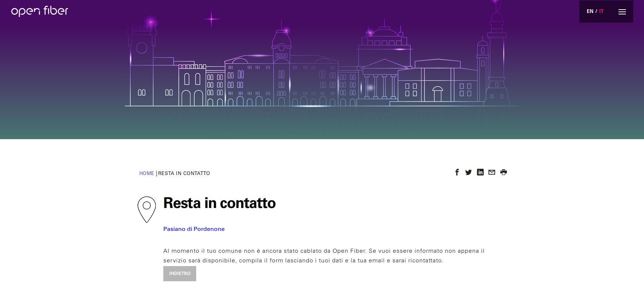Switch language to EN
The width and height of the screenshot is (644, 292).
(x=590, y=11)
